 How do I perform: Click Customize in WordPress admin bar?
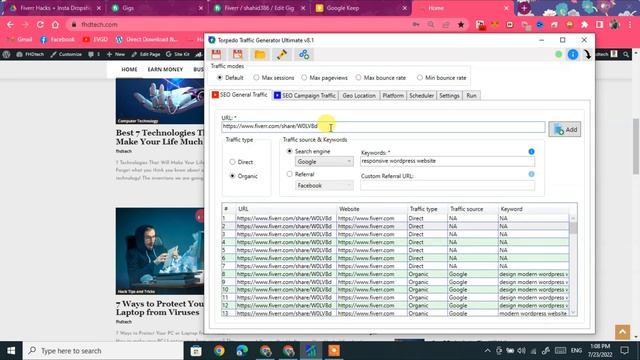point(66,54)
